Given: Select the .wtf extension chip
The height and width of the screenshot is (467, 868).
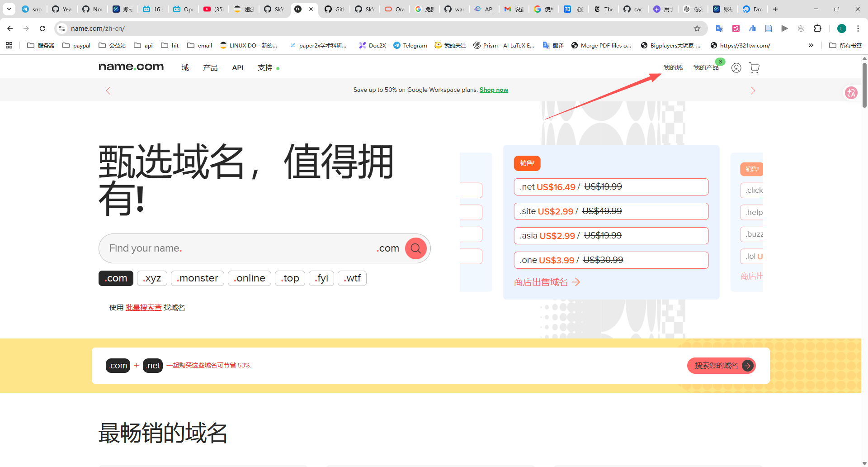Looking at the screenshot, I should pyautogui.click(x=352, y=278).
